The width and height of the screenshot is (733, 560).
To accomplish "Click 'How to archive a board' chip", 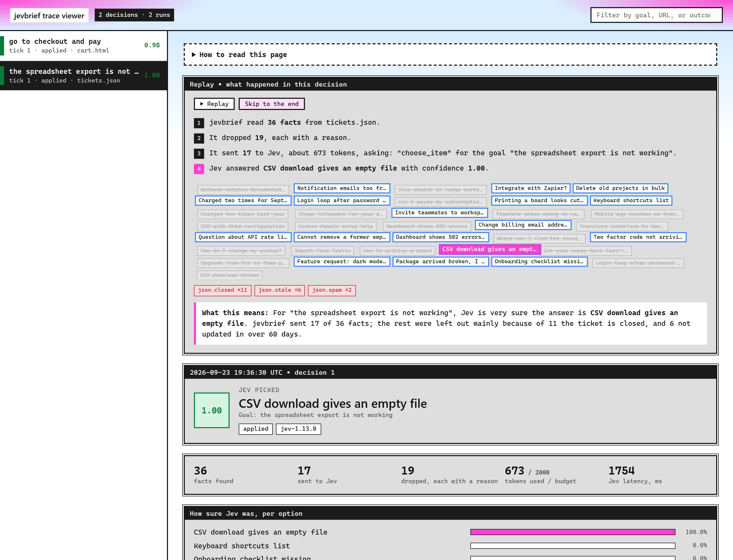I will click(397, 251).
